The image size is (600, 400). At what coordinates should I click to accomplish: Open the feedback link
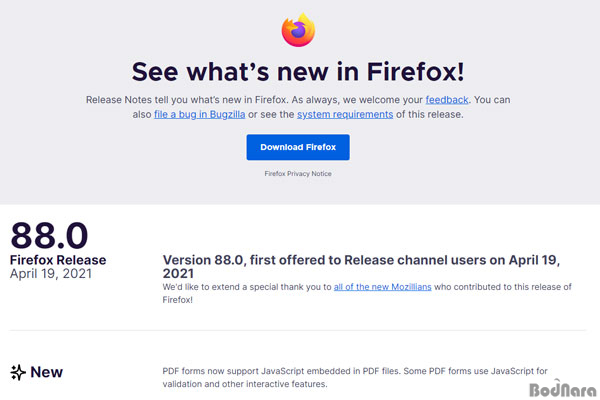447,100
